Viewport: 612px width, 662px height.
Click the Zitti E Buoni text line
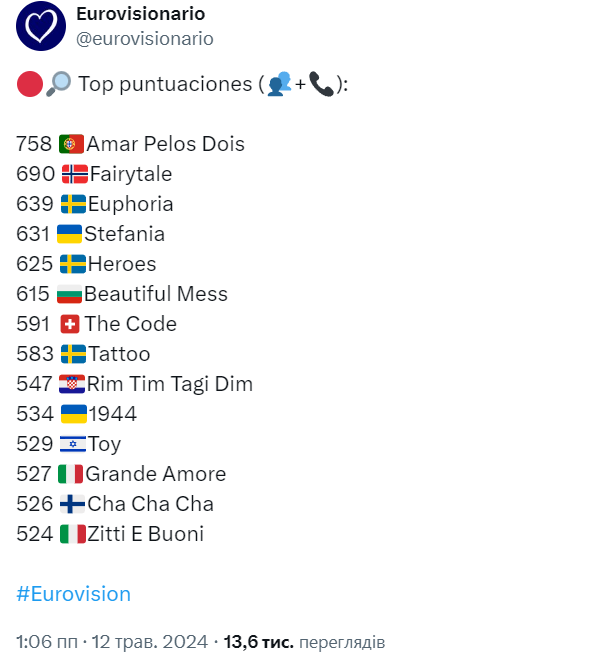point(145,534)
